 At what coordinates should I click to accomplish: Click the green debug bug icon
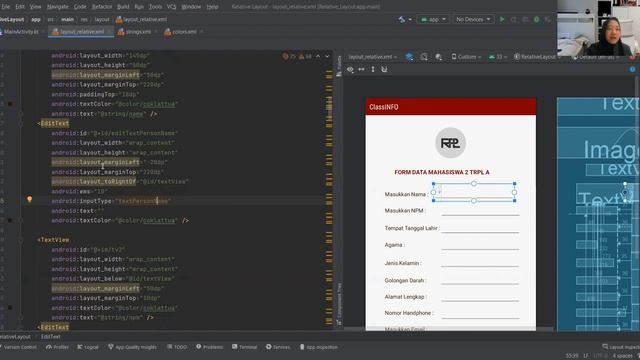click(536, 19)
